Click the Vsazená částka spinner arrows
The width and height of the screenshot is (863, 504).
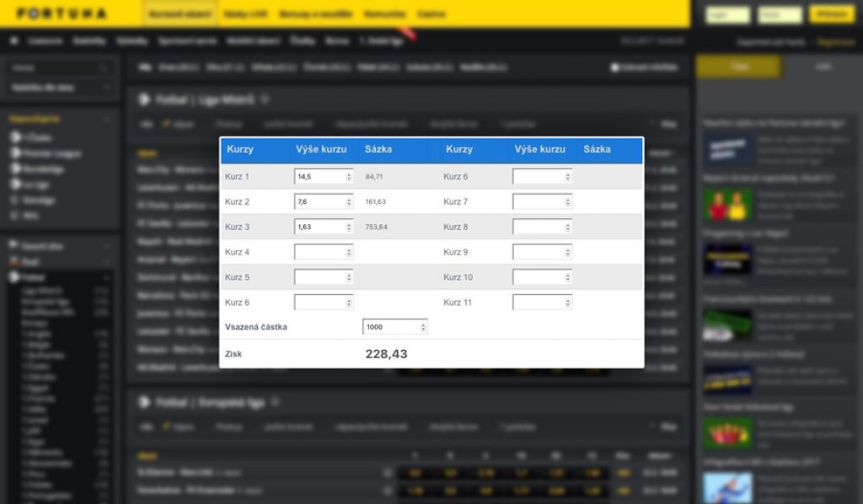tap(423, 327)
